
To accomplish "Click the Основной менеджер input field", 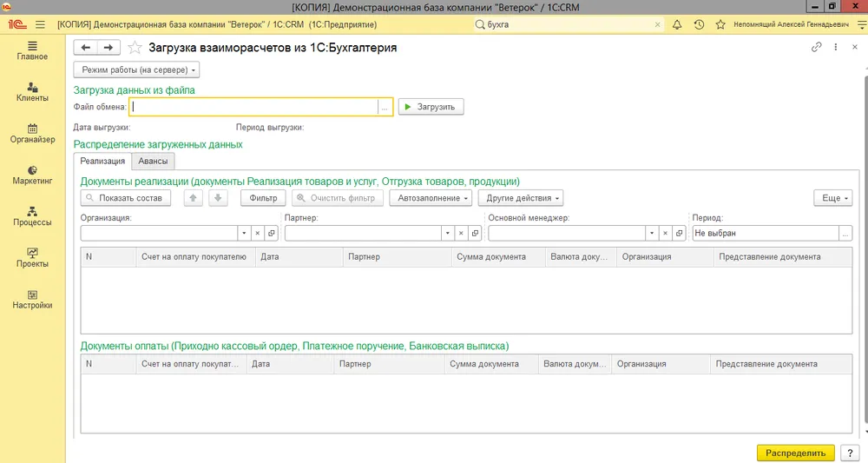I will (567, 233).
